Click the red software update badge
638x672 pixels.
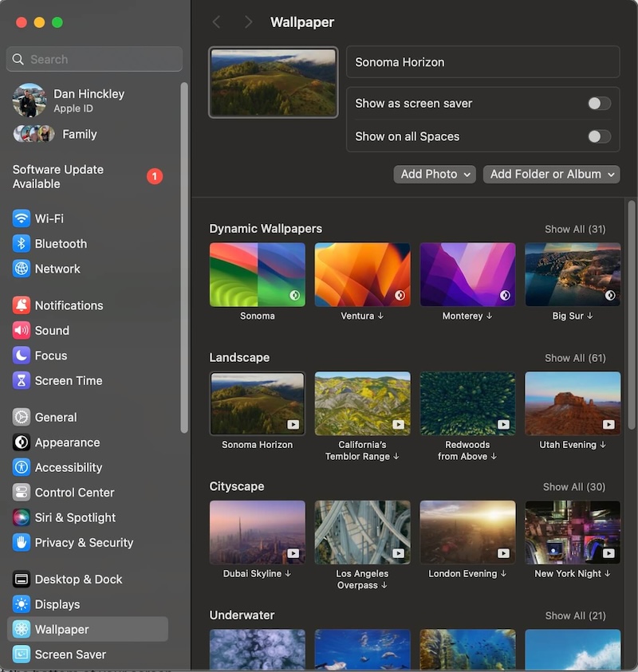(x=155, y=176)
